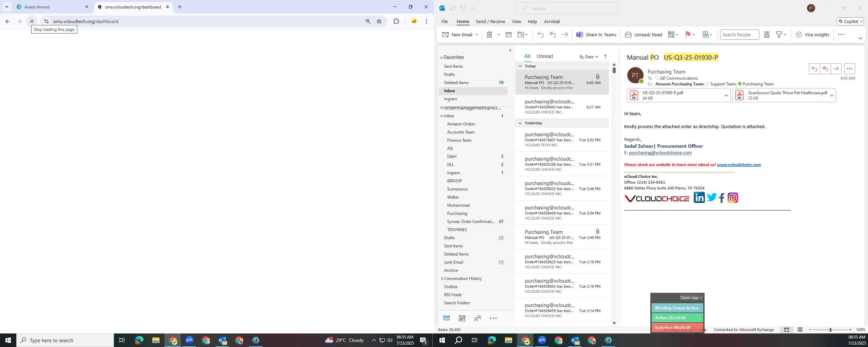868x347 pixels.
Task: Click the Outlook search box
Action: 567,8
